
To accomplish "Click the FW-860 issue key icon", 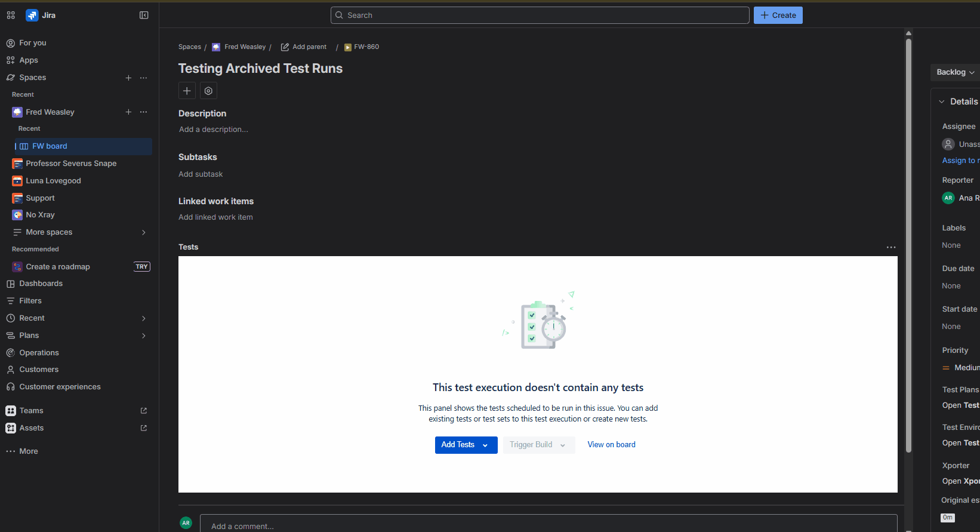I will click(x=348, y=47).
